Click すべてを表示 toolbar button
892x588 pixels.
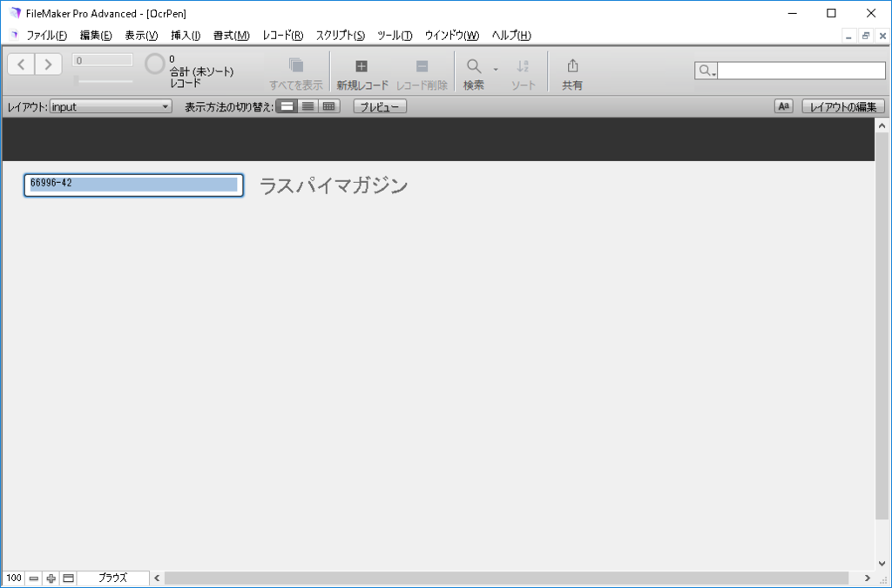point(296,73)
